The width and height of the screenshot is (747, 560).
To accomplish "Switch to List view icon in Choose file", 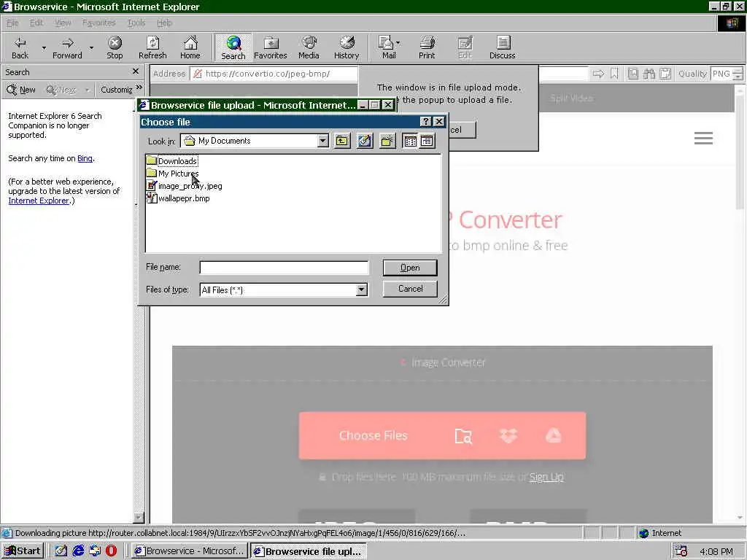I will 410,141.
